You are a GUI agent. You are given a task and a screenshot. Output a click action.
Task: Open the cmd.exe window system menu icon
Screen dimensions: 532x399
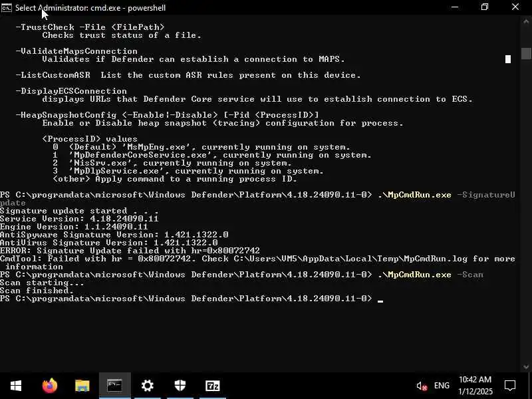(x=6, y=7)
